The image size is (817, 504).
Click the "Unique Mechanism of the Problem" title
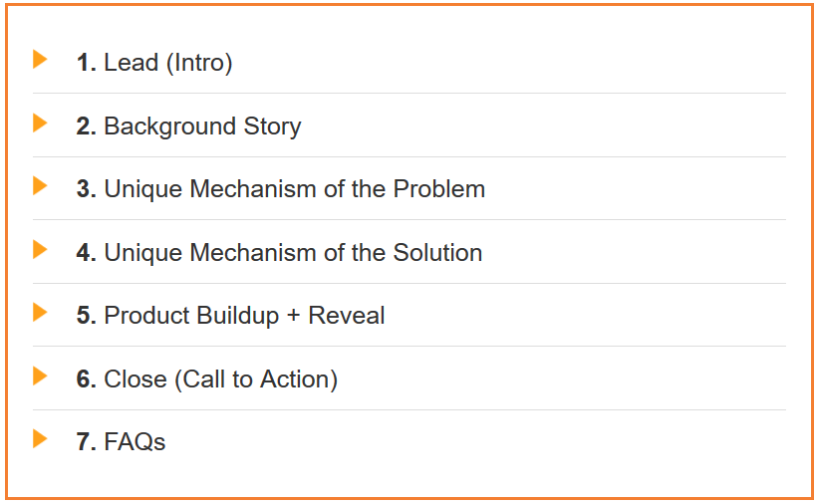[295, 189]
